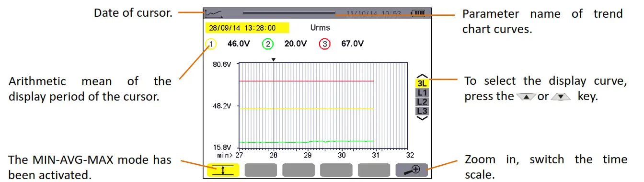Click the 30 minute label on time axis
644x182 pixels.
[x=342, y=156]
